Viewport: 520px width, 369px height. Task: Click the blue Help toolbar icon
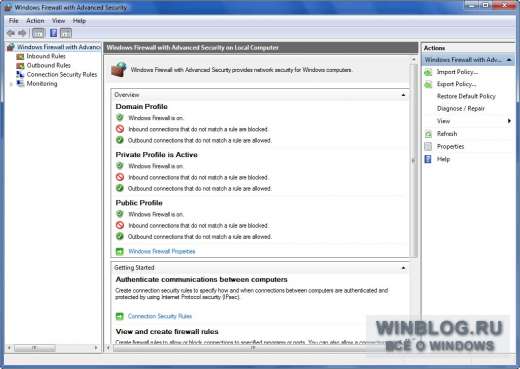pyautogui.click(x=53, y=33)
